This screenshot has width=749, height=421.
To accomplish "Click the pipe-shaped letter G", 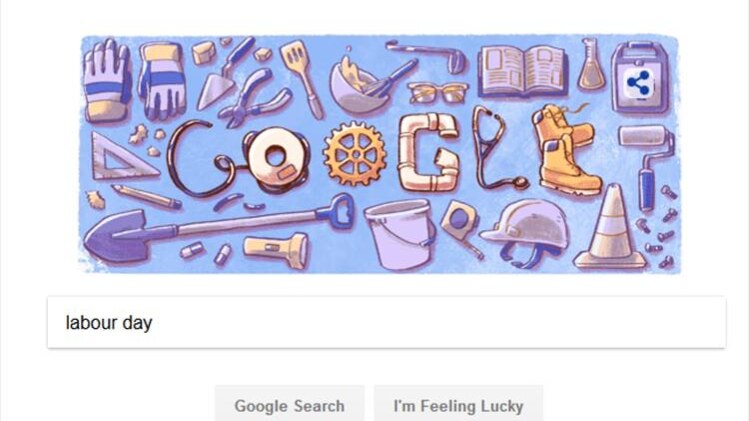I will (428, 152).
